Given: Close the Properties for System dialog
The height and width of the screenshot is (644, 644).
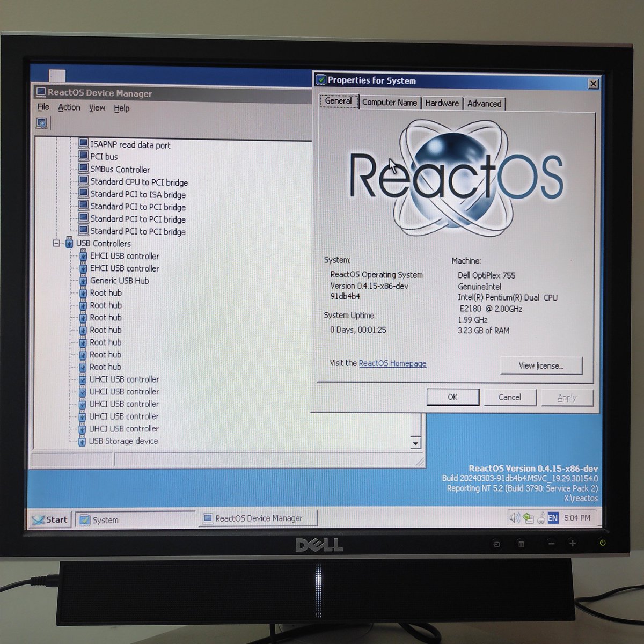Looking at the screenshot, I should coord(593,84).
